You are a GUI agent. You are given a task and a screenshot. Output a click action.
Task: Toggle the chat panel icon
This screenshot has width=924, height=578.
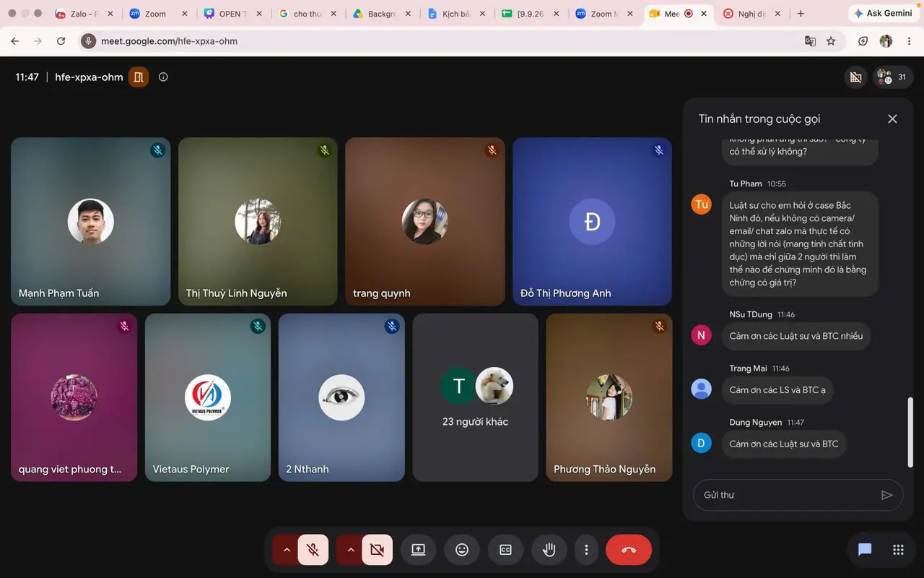click(865, 550)
